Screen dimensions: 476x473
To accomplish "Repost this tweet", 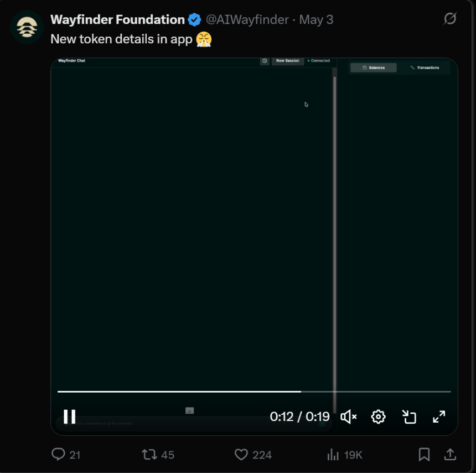I will 149,455.
